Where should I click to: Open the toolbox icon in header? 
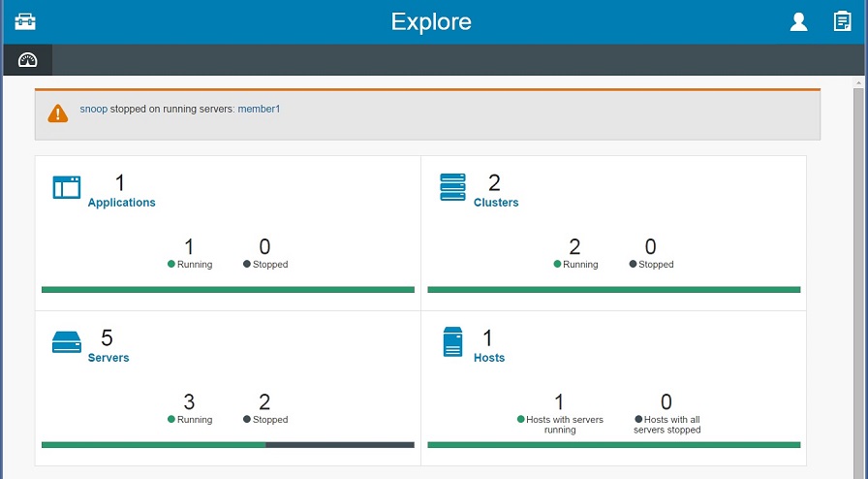coord(25,21)
